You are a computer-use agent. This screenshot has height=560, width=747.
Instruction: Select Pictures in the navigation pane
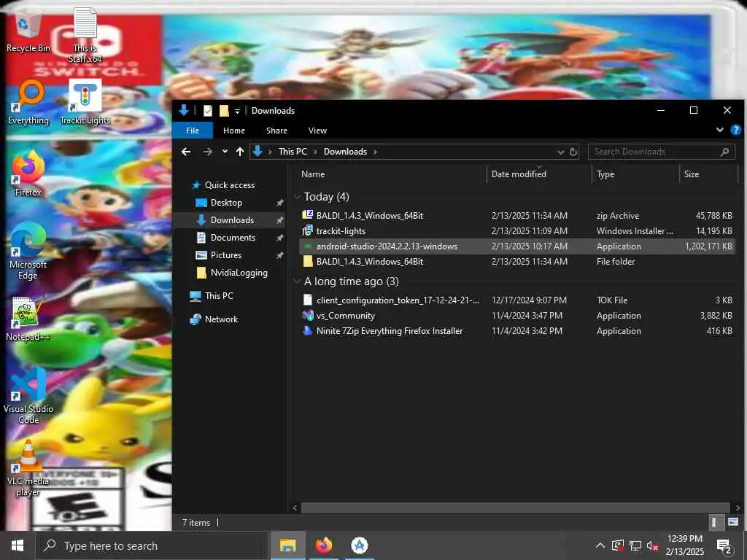(x=226, y=255)
